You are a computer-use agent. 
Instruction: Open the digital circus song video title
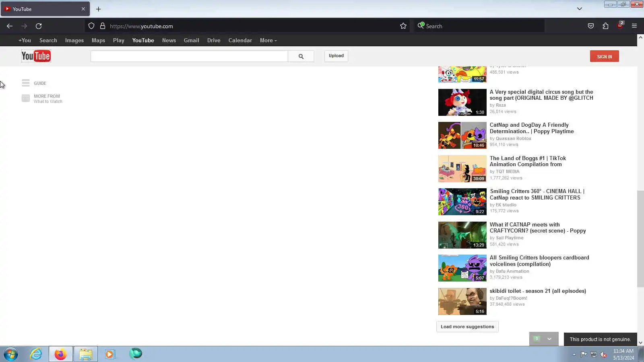click(541, 95)
